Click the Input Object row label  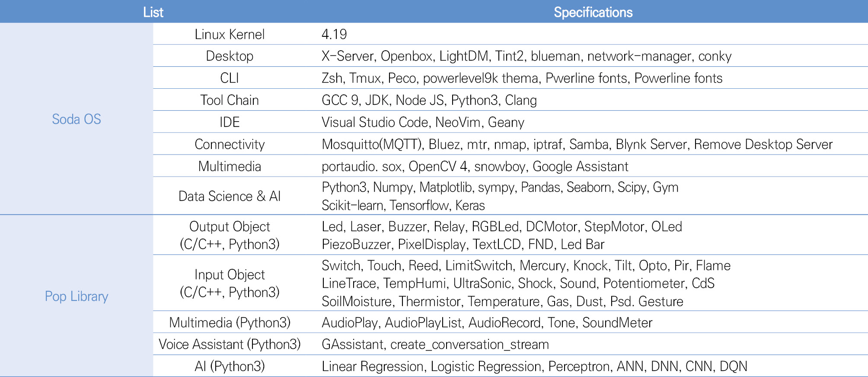click(229, 283)
